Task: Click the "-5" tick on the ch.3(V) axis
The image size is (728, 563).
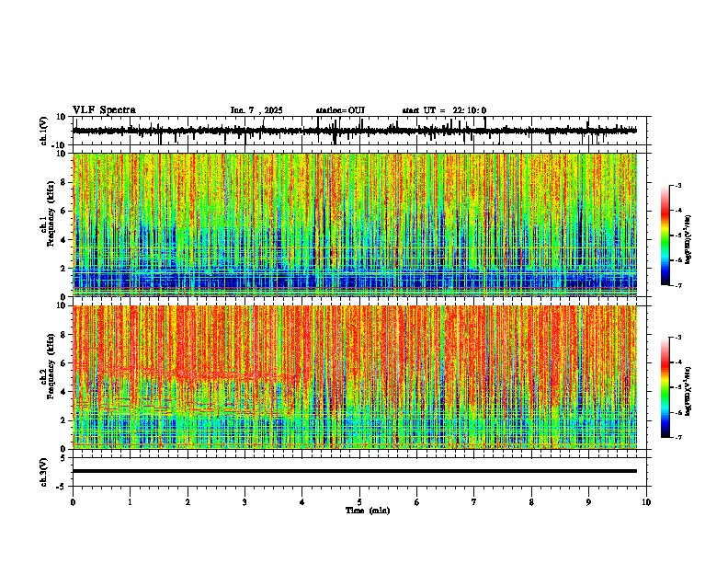Action: (x=62, y=487)
